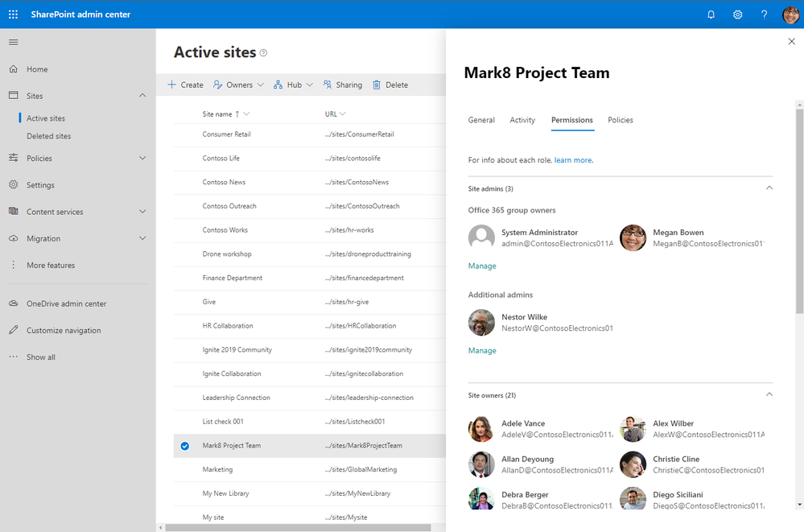The height and width of the screenshot is (532, 804).
Task: Open Christie Cline owner entry
Action: tap(692, 464)
